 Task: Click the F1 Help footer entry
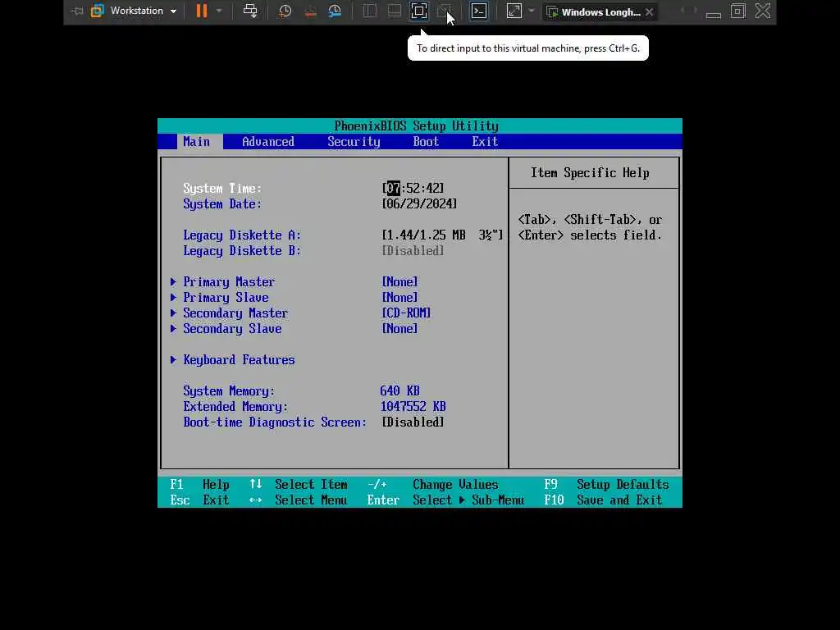[200, 484]
